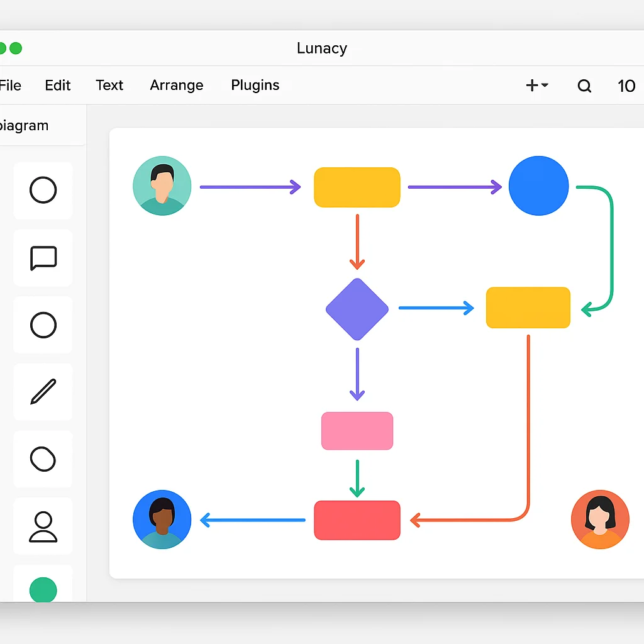The image size is (644, 644).
Task: Open the Arrange menu
Action: tap(177, 85)
